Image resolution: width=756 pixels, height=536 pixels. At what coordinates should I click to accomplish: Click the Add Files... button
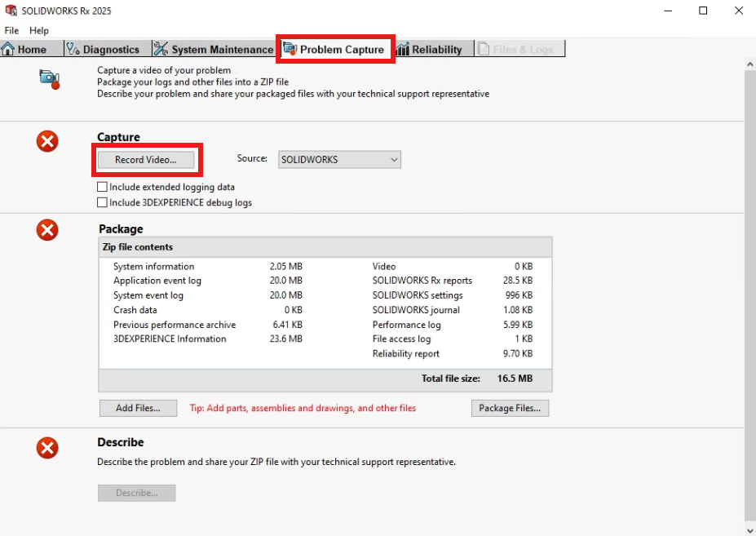(138, 408)
